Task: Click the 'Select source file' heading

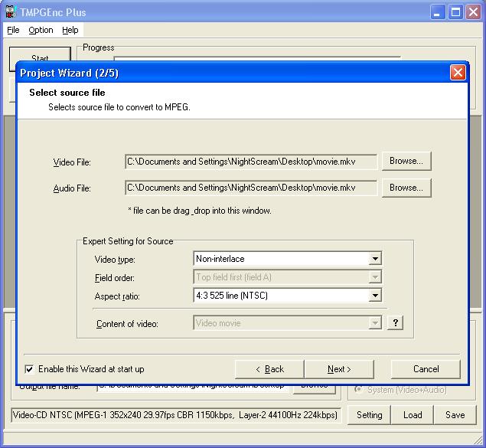Action: point(67,93)
